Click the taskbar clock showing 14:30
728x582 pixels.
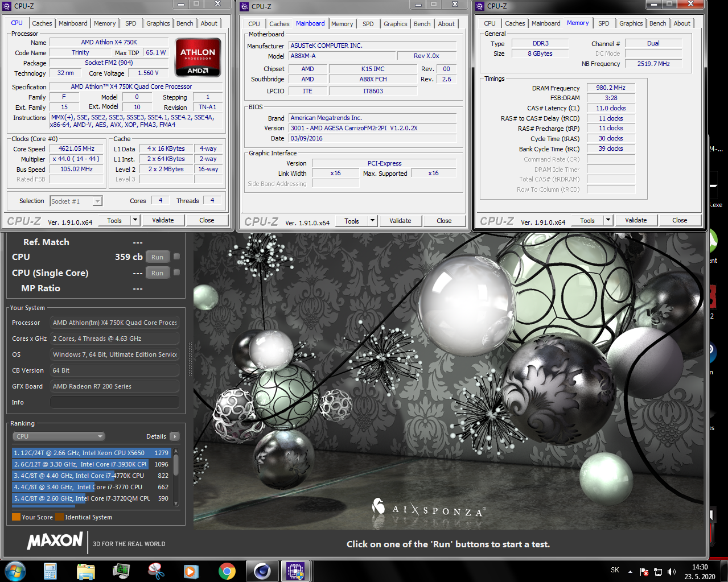point(700,572)
